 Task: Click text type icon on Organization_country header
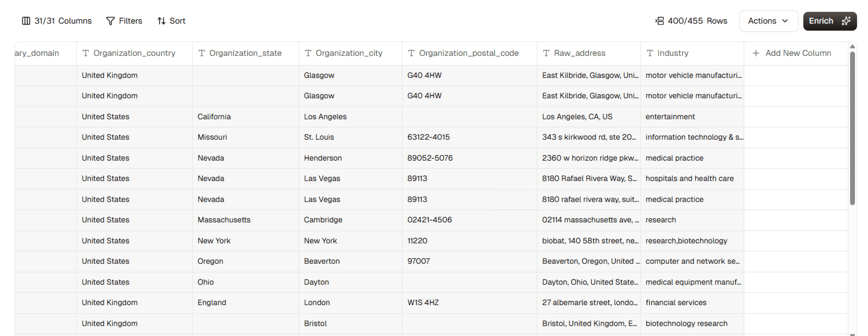coord(86,53)
